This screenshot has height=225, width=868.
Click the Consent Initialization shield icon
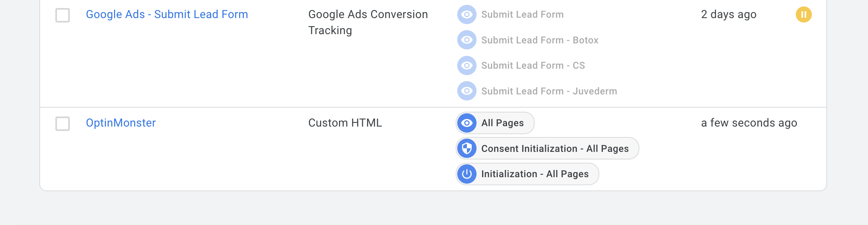pyautogui.click(x=467, y=149)
